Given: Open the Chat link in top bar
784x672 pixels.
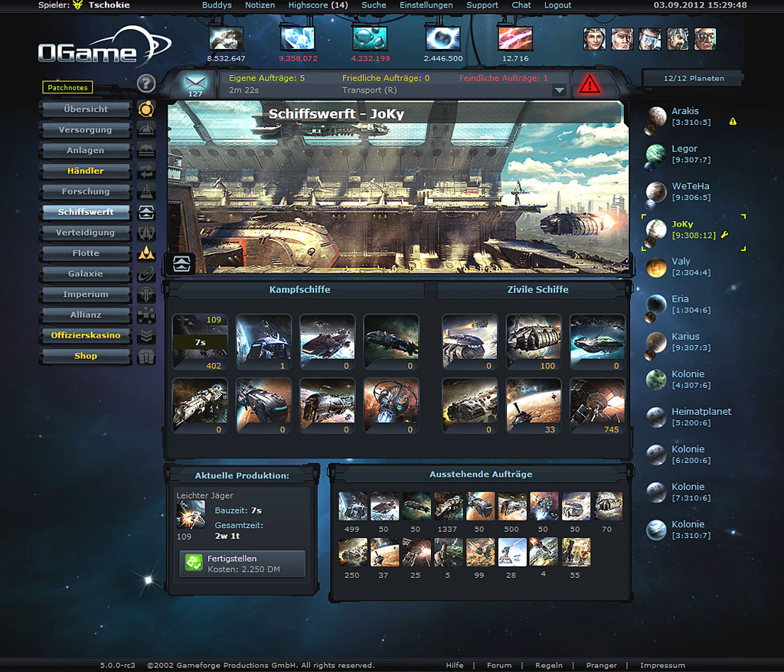Looking at the screenshot, I should (521, 5).
